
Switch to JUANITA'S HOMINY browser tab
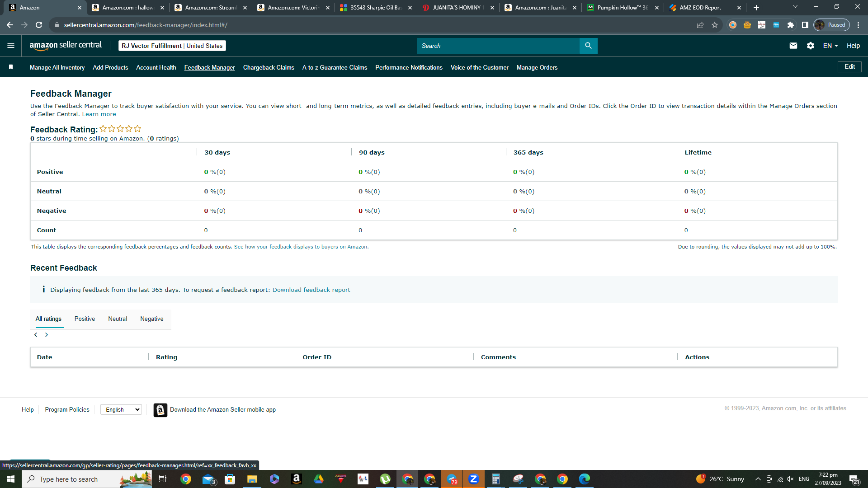tap(458, 8)
